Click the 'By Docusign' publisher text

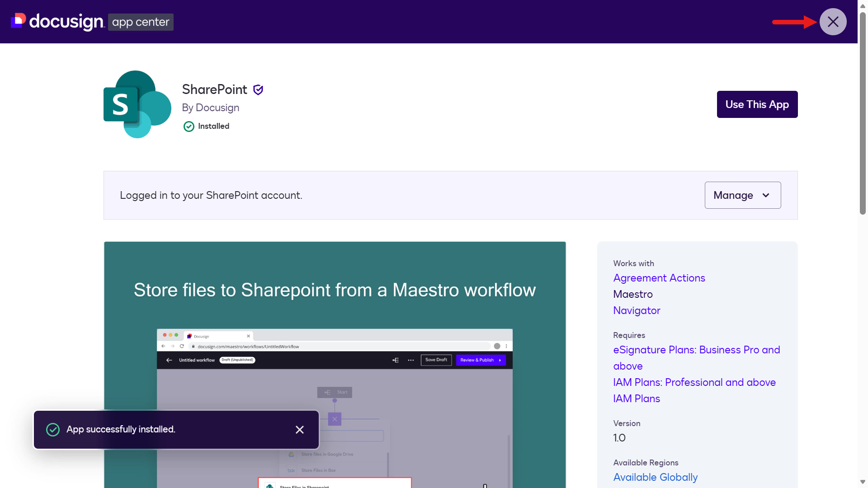coord(211,108)
